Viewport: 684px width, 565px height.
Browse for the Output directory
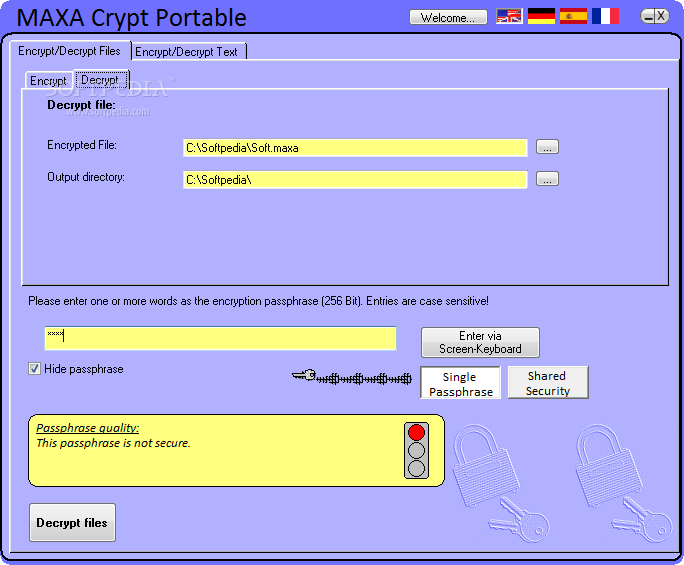pos(547,179)
